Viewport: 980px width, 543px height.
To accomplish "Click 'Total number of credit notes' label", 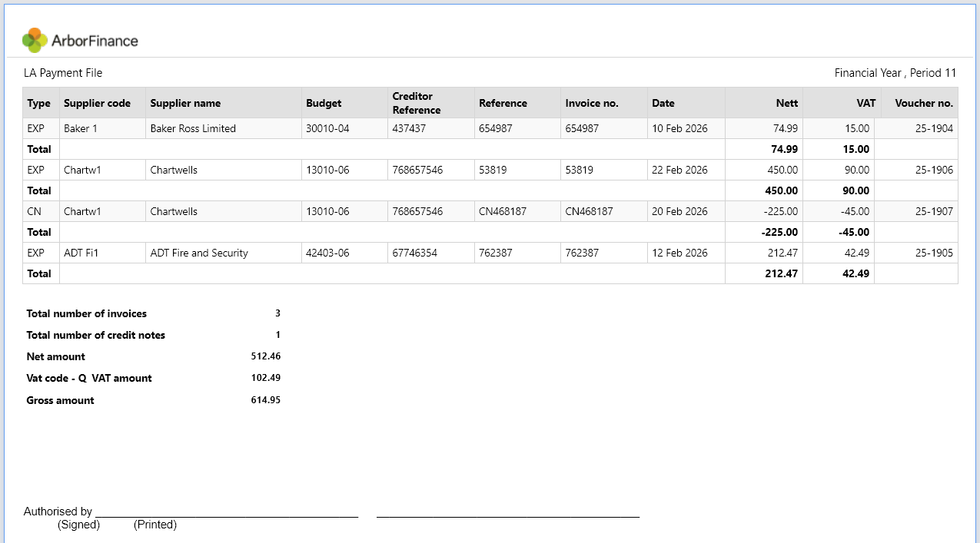I will pos(96,335).
